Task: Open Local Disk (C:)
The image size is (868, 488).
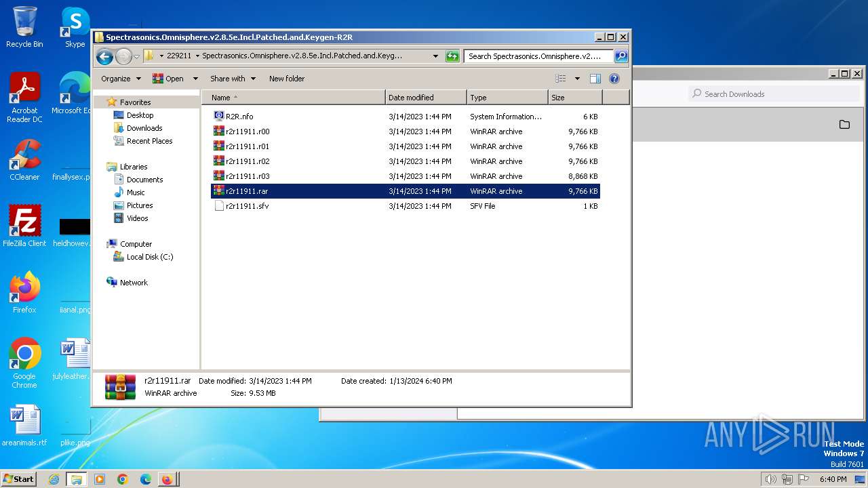Action: click(150, 257)
